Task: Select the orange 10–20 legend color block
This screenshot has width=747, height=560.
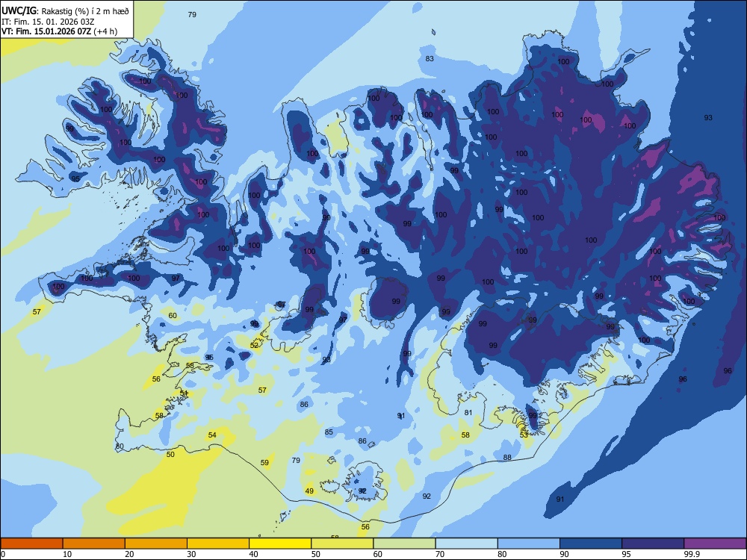Action: click(x=94, y=544)
